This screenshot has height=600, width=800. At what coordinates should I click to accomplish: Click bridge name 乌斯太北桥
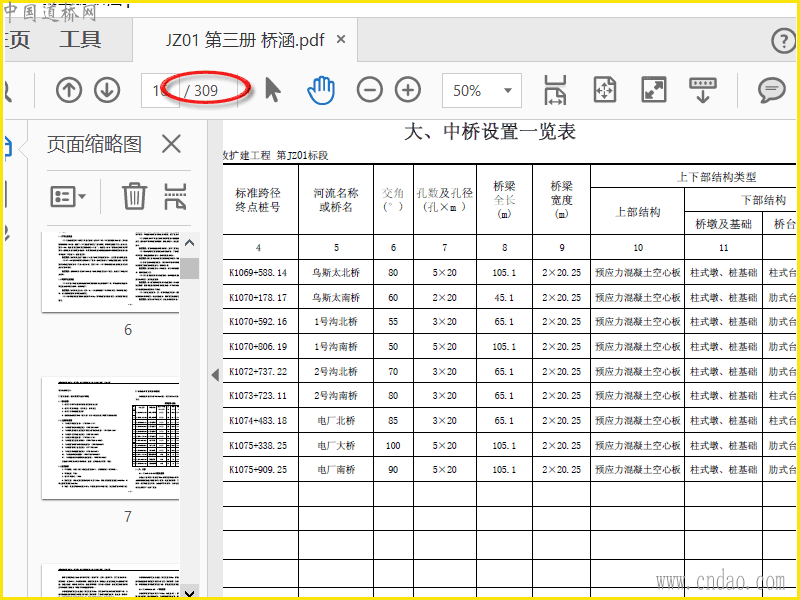click(x=336, y=273)
